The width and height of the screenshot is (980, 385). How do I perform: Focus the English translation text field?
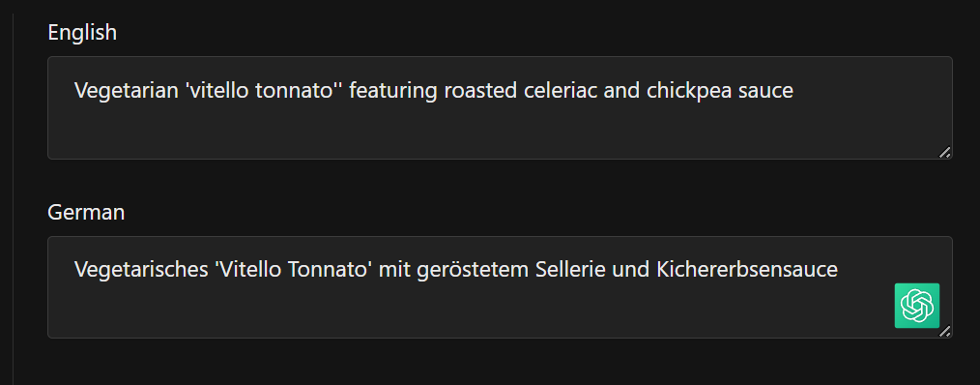click(500, 107)
